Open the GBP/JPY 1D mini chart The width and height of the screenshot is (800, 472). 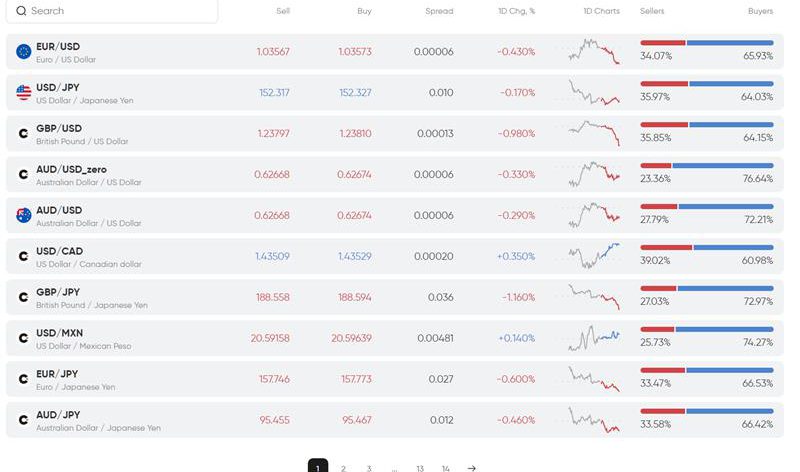click(594, 297)
